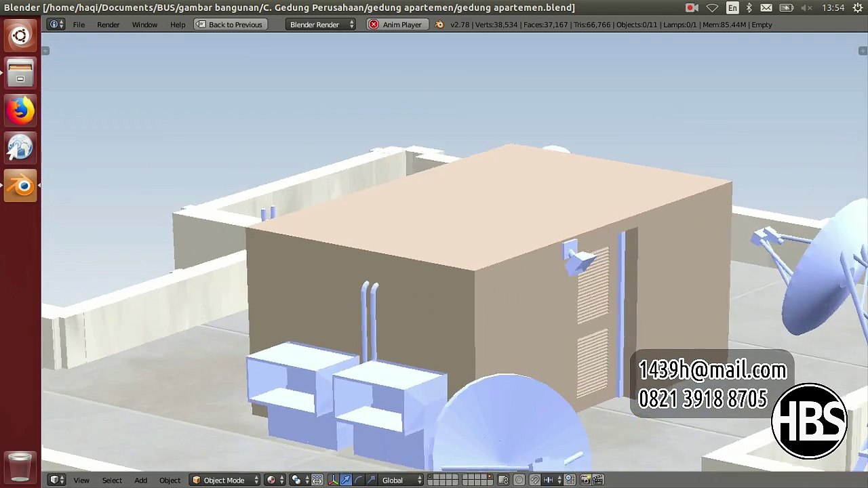The height and width of the screenshot is (488, 868).
Task: Click the OpenGL render camera icon
Action: (x=585, y=480)
